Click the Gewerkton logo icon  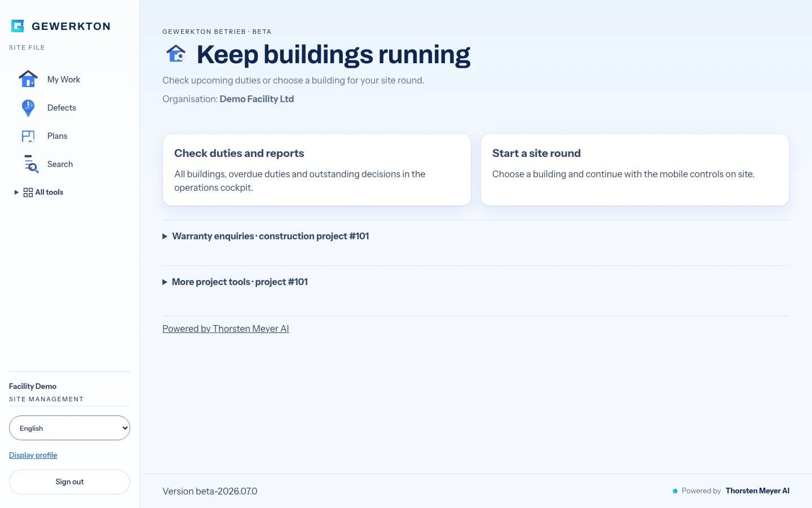17,26
